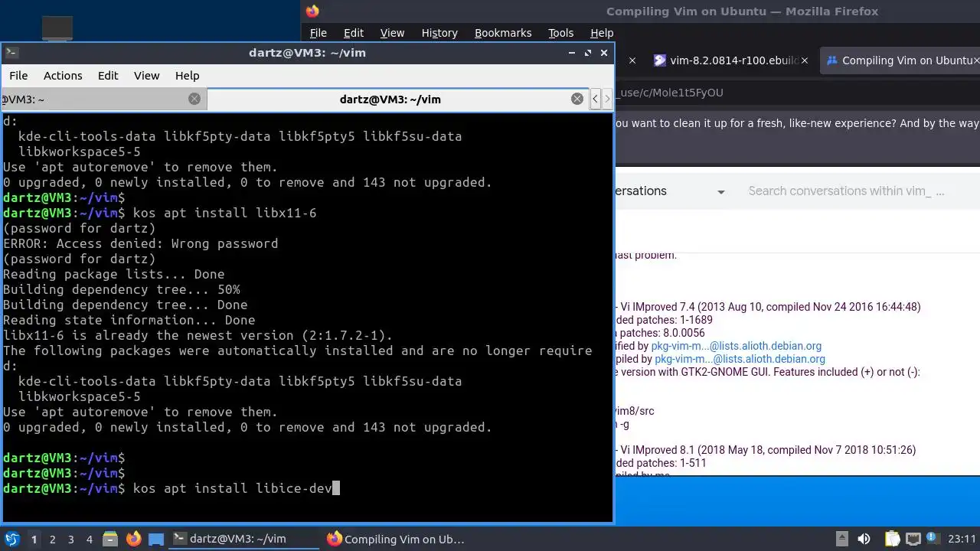Open the terminal Actions menu
The width and height of the screenshot is (980, 551).
point(63,75)
